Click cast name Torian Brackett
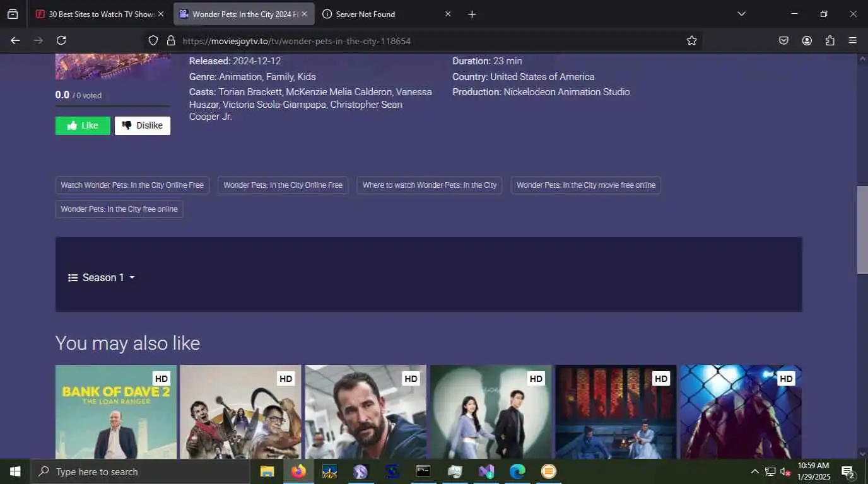This screenshot has height=484, width=868. click(250, 92)
